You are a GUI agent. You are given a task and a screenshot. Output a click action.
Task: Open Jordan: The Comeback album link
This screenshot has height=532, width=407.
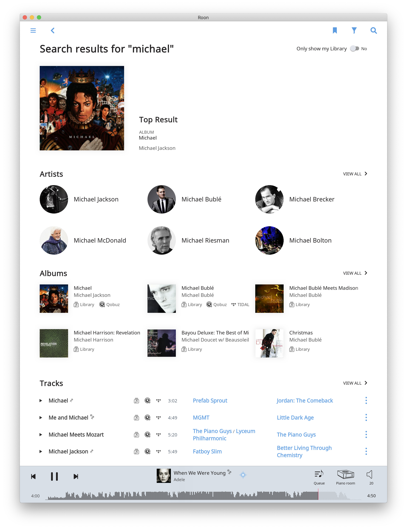click(305, 401)
